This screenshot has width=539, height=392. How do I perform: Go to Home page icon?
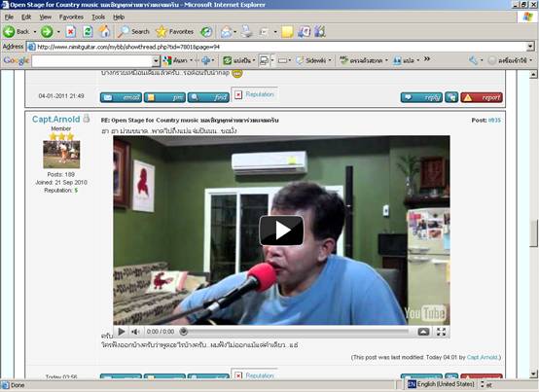click(104, 32)
